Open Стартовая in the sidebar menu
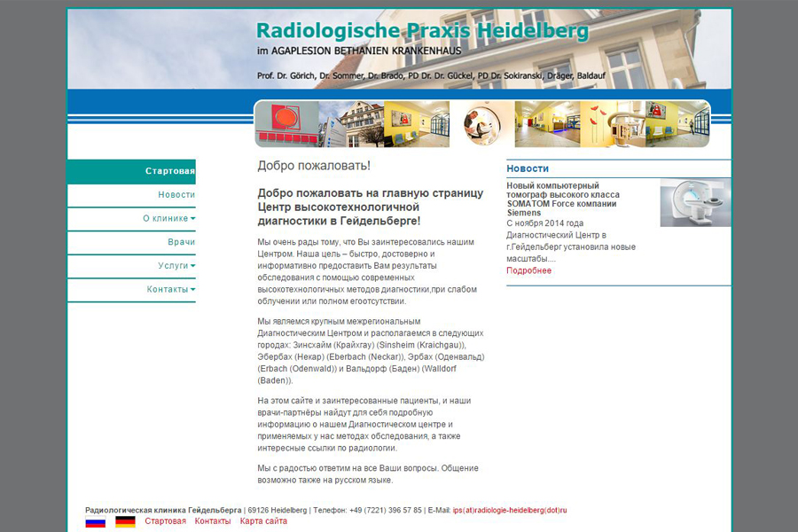Image resolution: width=798 pixels, height=532 pixels. [x=169, y=171]
